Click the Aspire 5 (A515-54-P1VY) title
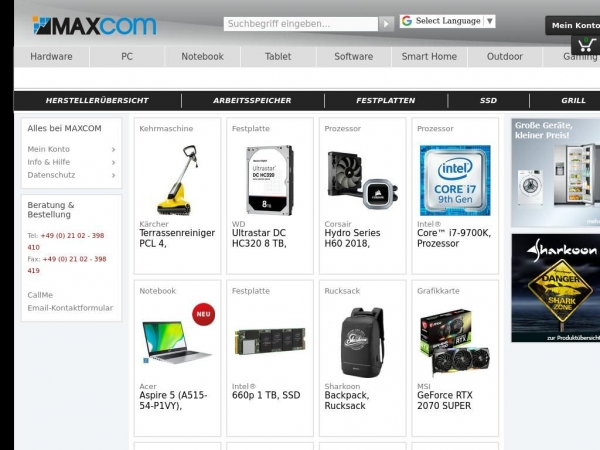Screen dimensions: 600x450 point(173,400)
